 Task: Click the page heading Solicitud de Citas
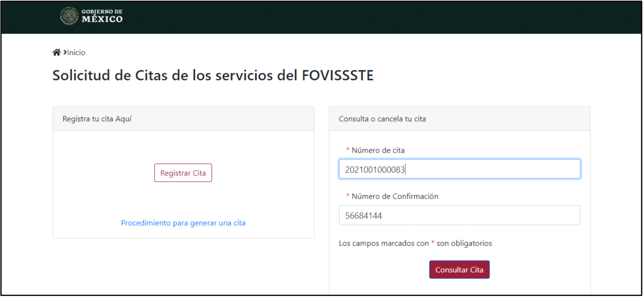point(213,75)
